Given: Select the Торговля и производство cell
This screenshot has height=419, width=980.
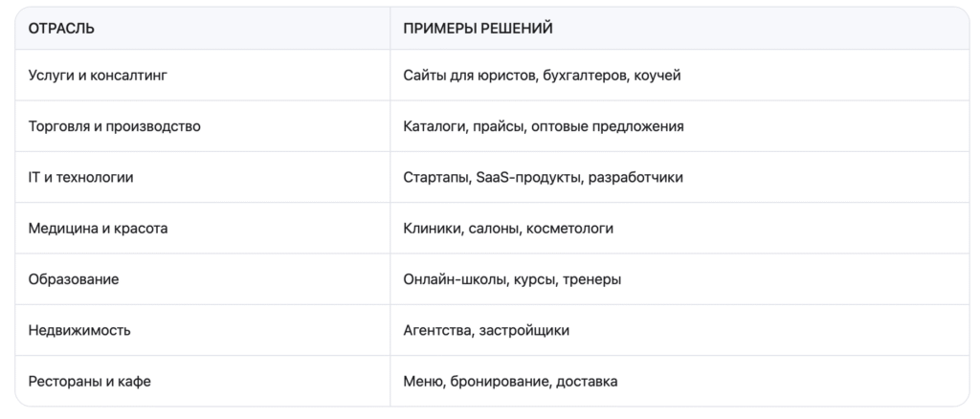Looking at the screenshot, I should [x=115, y=126].
